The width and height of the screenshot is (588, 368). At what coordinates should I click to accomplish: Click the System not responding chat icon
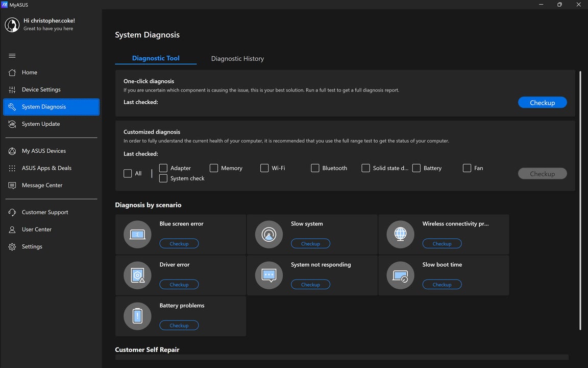(268, 275)
